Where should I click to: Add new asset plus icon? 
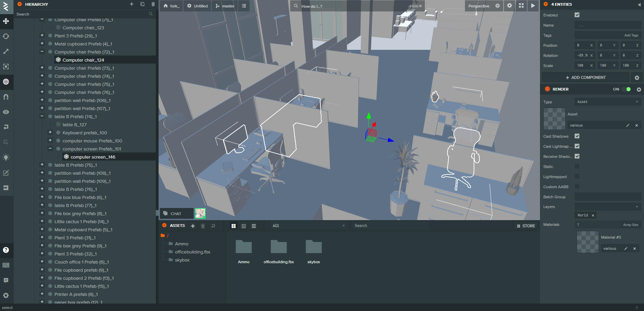point(193,226)
